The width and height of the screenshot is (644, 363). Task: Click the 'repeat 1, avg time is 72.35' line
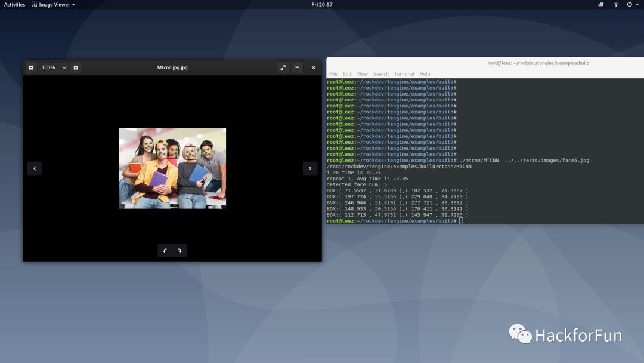(367, 179)
